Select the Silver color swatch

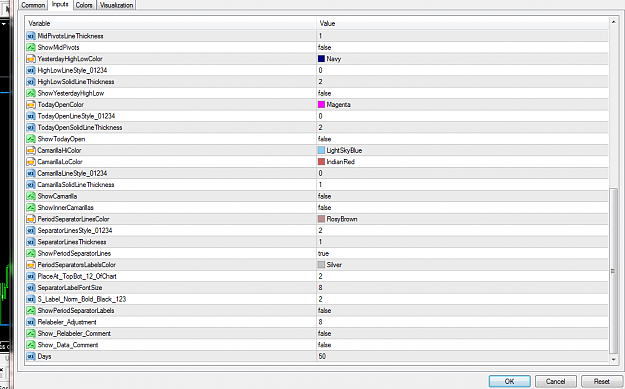[321, 265]
